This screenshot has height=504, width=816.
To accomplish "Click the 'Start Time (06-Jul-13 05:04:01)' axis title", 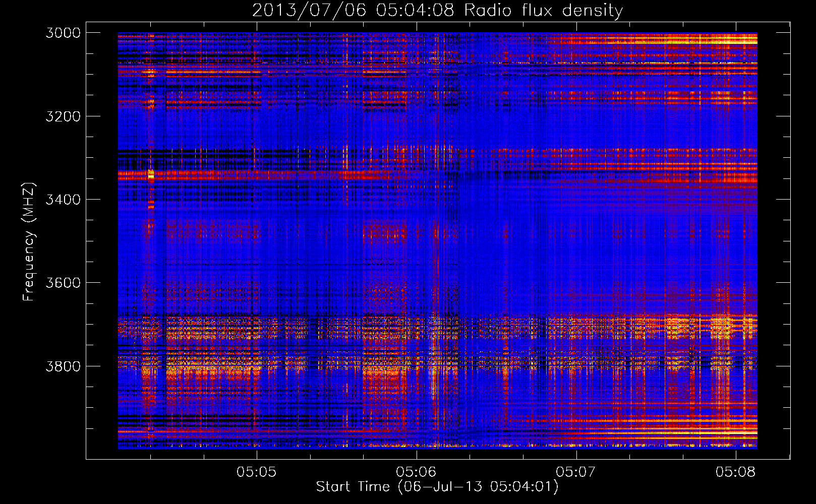I will click(437, 487).
